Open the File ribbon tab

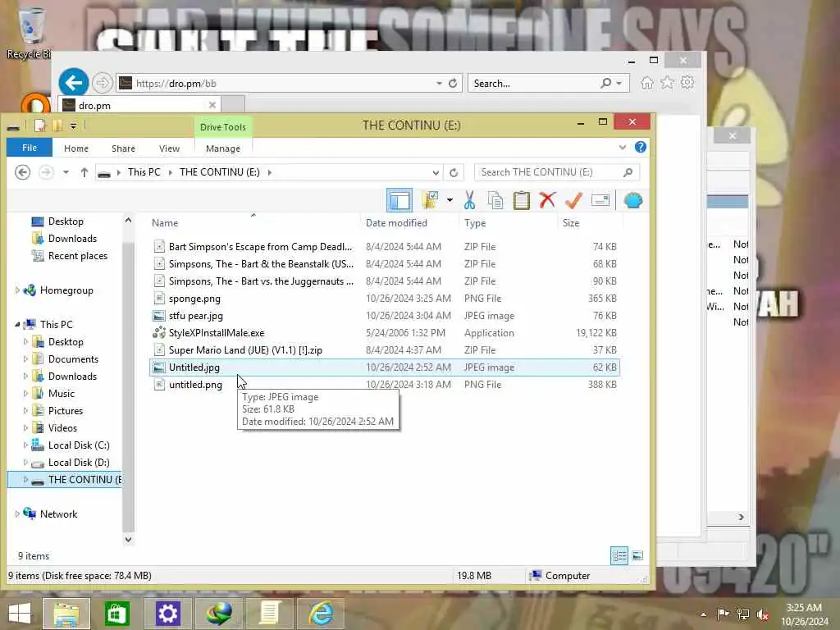click(30, 148)
